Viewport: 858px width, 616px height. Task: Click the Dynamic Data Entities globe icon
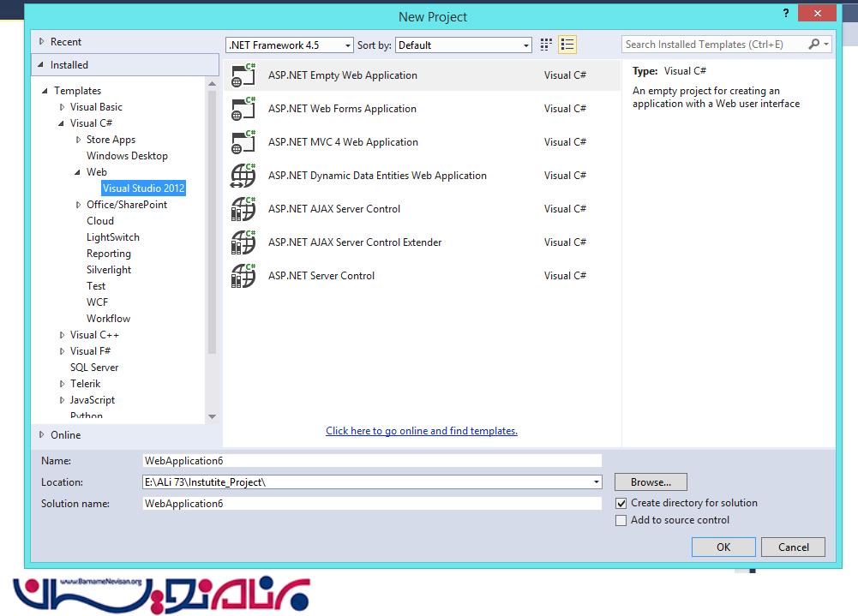(x=243, y=176)
